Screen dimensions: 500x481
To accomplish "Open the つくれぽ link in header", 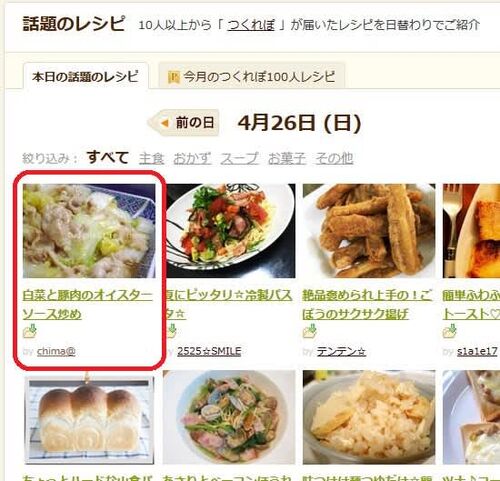I will pos(251,25).
